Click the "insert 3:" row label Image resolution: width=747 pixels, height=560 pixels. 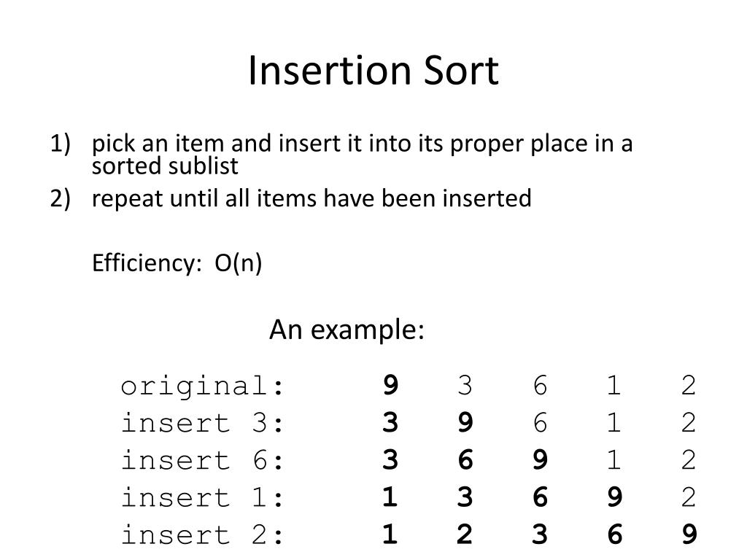(x=203, y=422)
